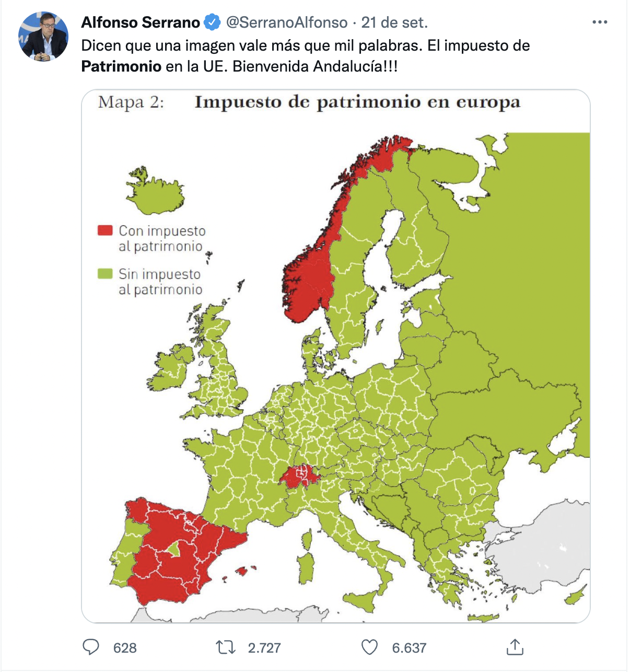
Task: Click the 2.727 retweets count
Action: click(264, 648)
